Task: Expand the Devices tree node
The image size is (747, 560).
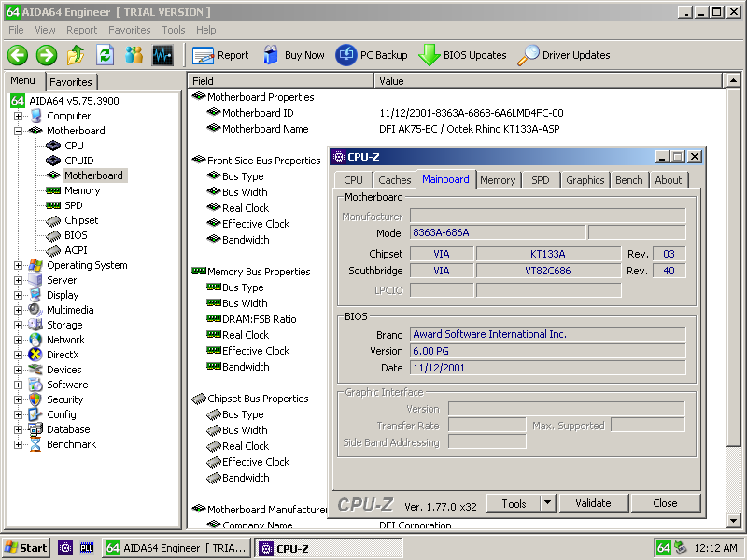Action: pos(18,370)
